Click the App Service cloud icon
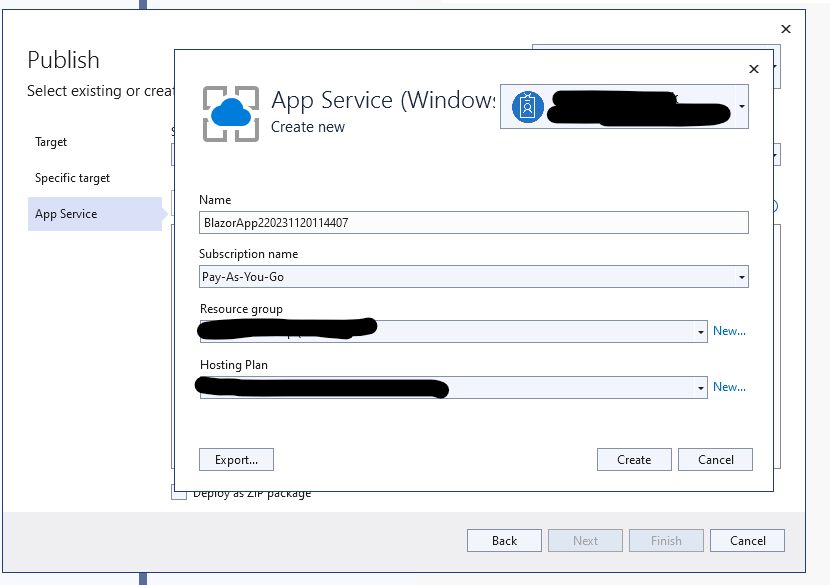This screenshot has height=585, width=830. tap(231, 114)
